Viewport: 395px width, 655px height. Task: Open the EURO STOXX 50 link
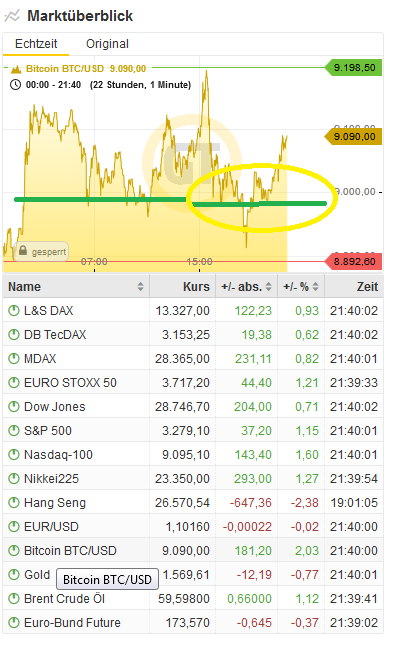point(70,383)
